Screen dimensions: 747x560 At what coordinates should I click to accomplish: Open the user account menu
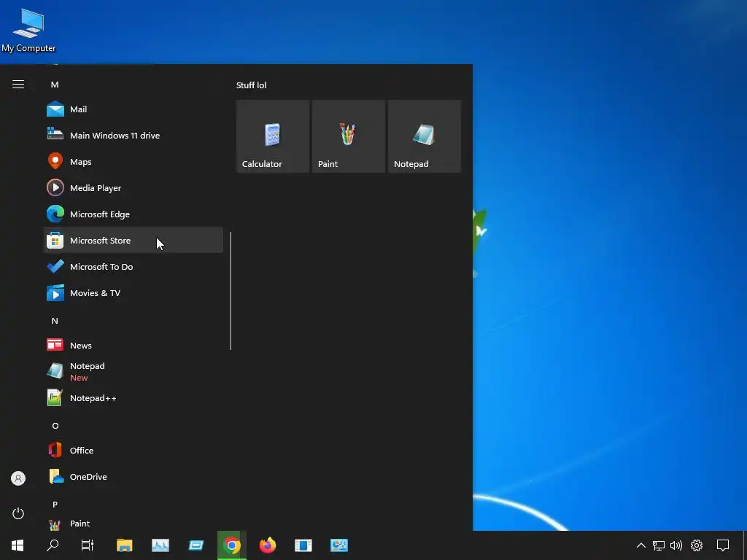click(x=18, y=478)
